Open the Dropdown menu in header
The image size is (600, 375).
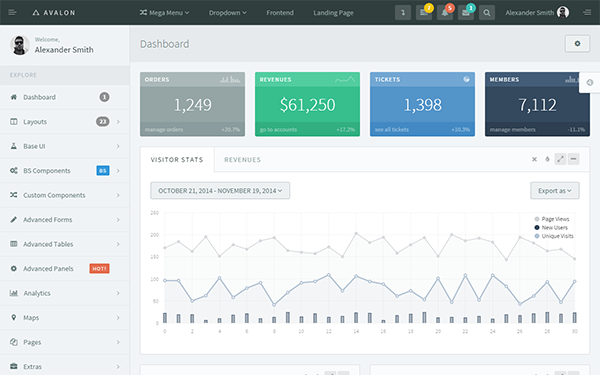tap(228, 13)
